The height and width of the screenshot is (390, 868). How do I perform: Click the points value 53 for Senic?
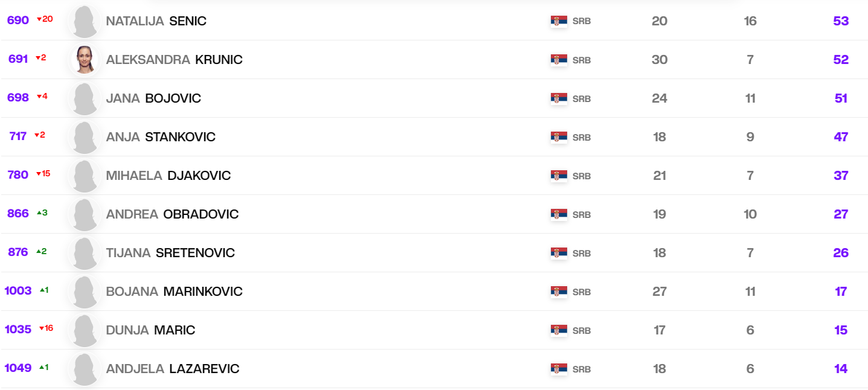coord(841,21)
